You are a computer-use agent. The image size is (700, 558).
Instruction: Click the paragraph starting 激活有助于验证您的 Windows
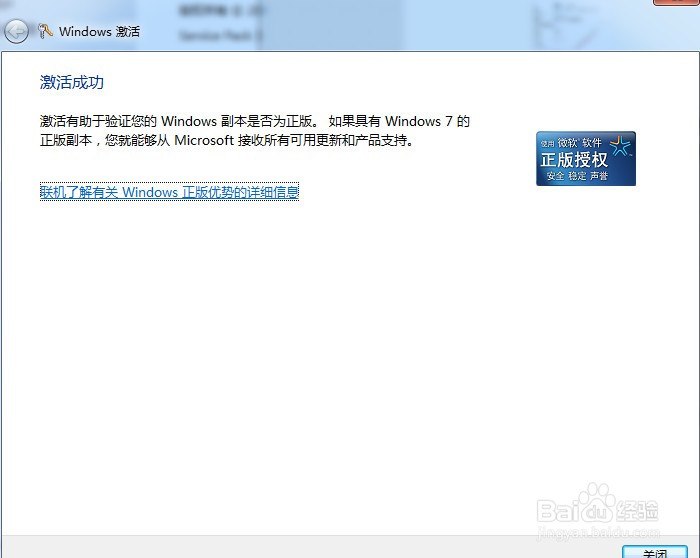(254, 131)
